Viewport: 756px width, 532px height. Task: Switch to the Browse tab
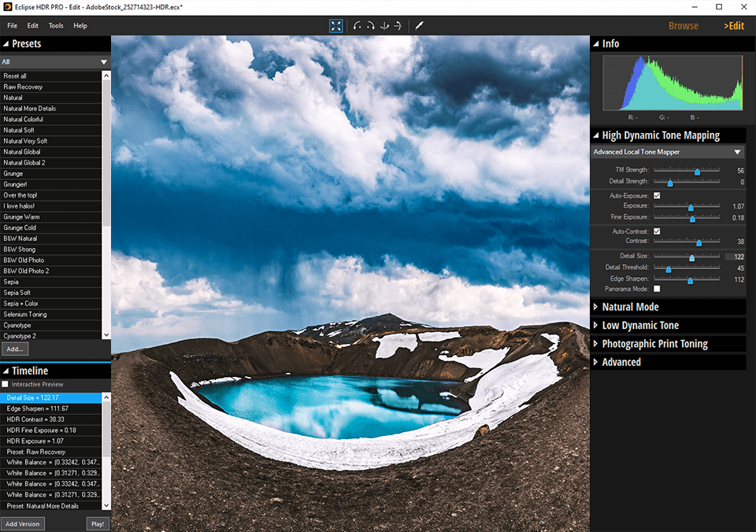pos(683,25)
